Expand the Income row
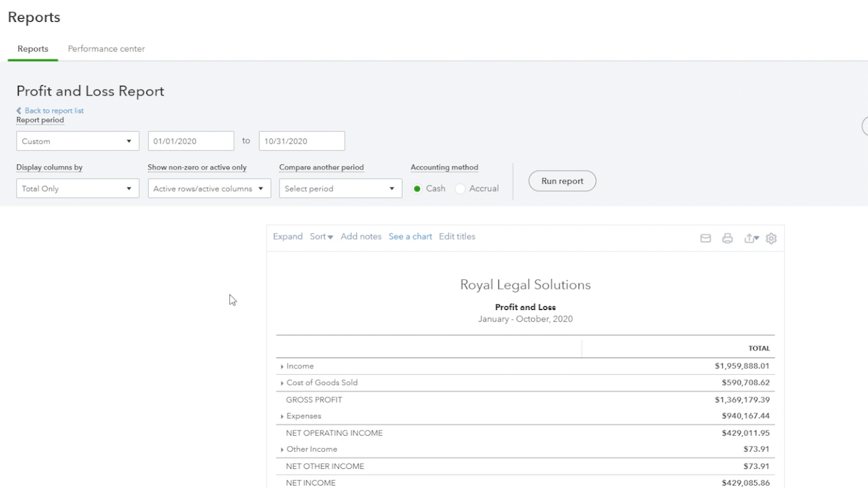 click(282, 366)
